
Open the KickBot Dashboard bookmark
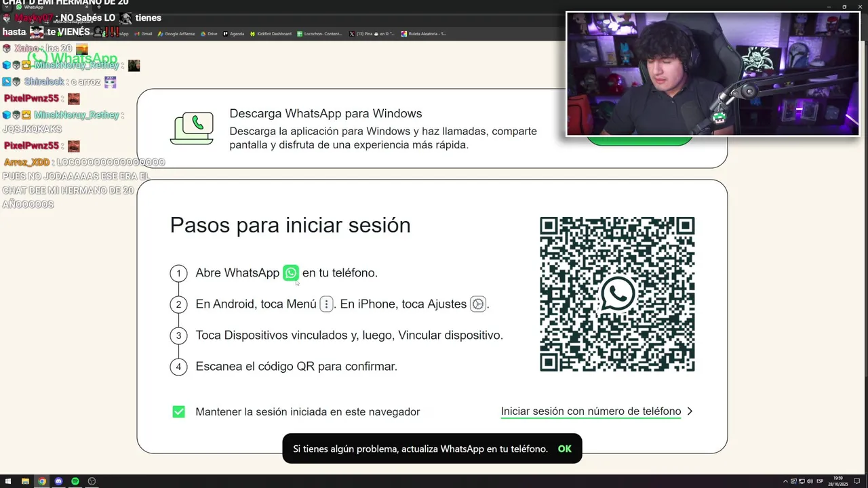(x=271, y=33)
